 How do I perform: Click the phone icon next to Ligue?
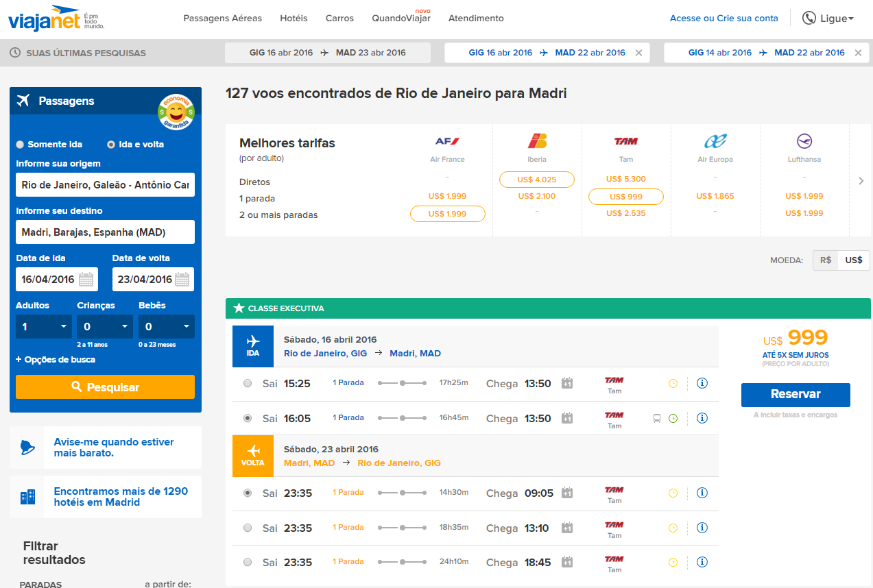click(x=809, y=18)
